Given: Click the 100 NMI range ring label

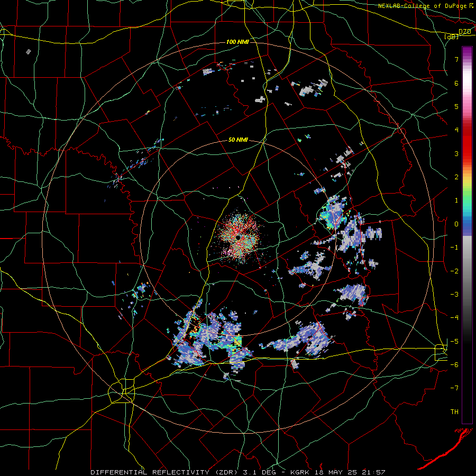Looking at the screenshot, I should tap(237, 42).
